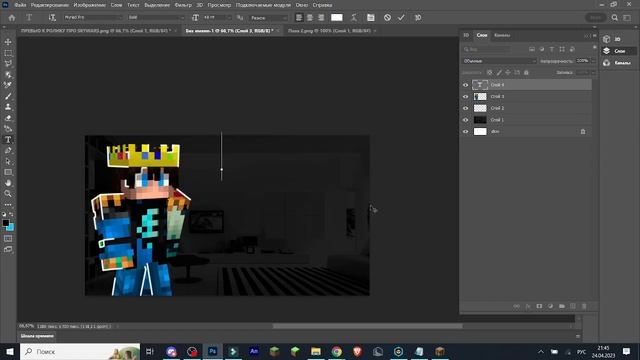Select the Move tool
This screenshot has width=640, height=360.
(x=8, y=42)
